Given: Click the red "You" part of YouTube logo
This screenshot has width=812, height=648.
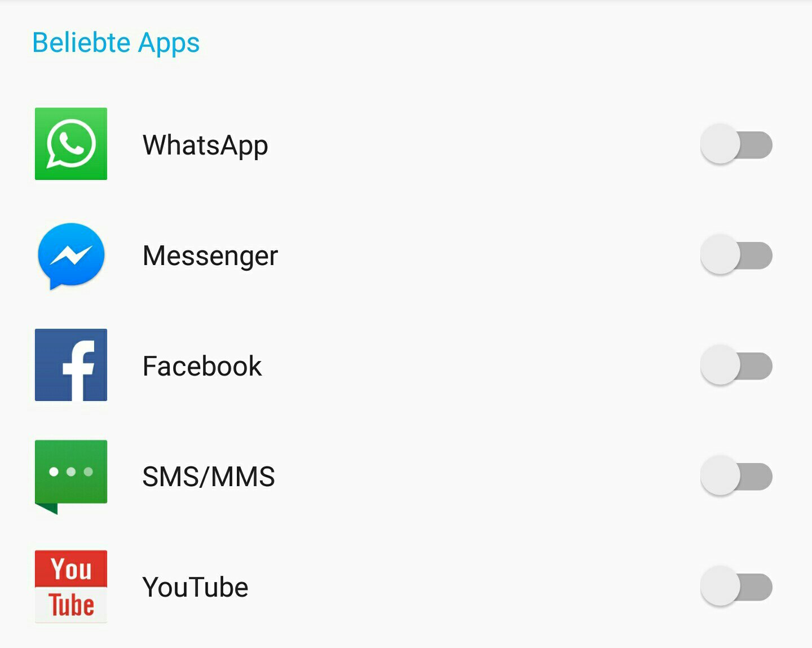Looking at the screenshot, I should click(71, 568).
